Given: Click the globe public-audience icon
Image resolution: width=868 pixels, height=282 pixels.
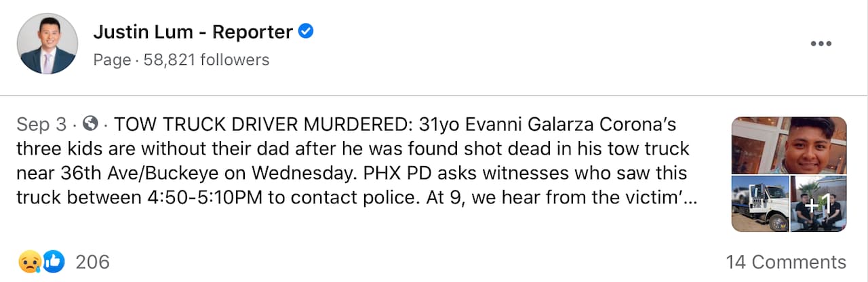Looking at the screenshot, I should pos(90,125).
